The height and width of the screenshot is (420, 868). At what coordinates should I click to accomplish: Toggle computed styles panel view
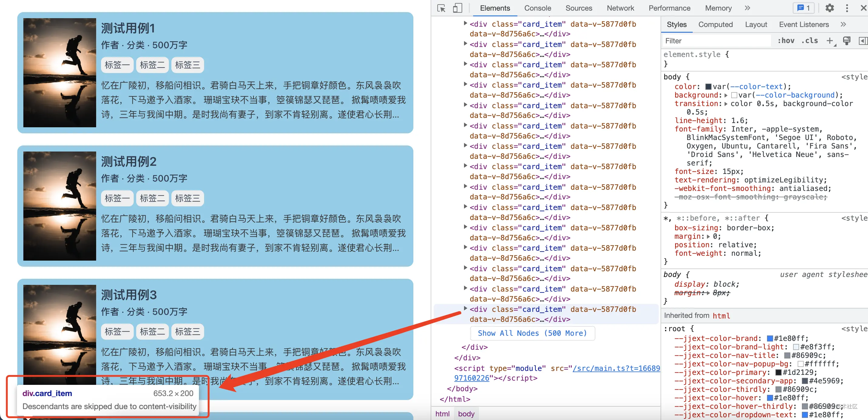[716, 25]
